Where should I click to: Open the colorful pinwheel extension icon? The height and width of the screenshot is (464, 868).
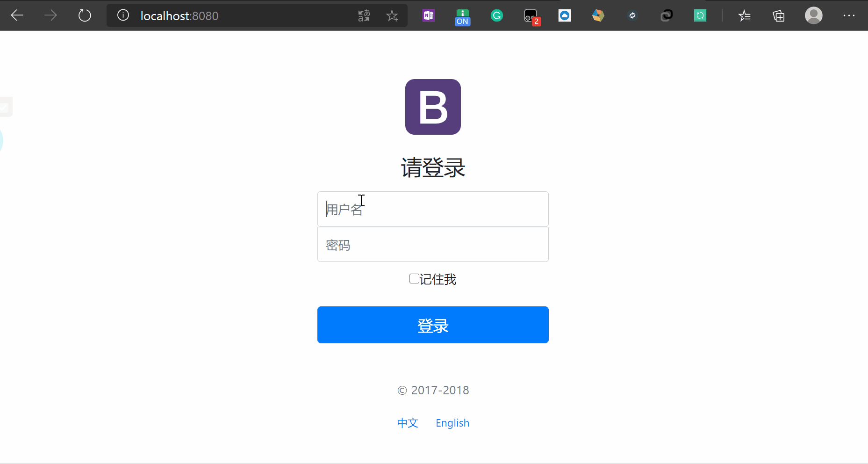(x=598, y=16)
